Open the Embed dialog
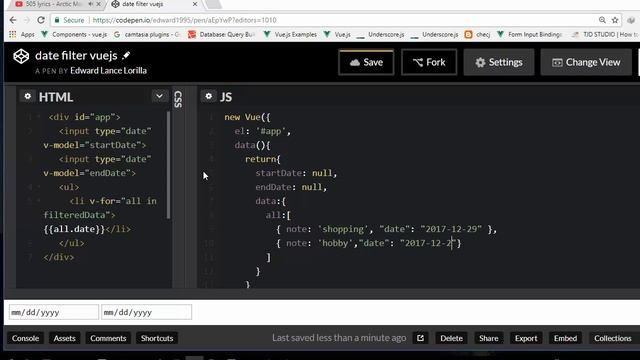This screenshot has height=360, width=640. coord(565,338)
